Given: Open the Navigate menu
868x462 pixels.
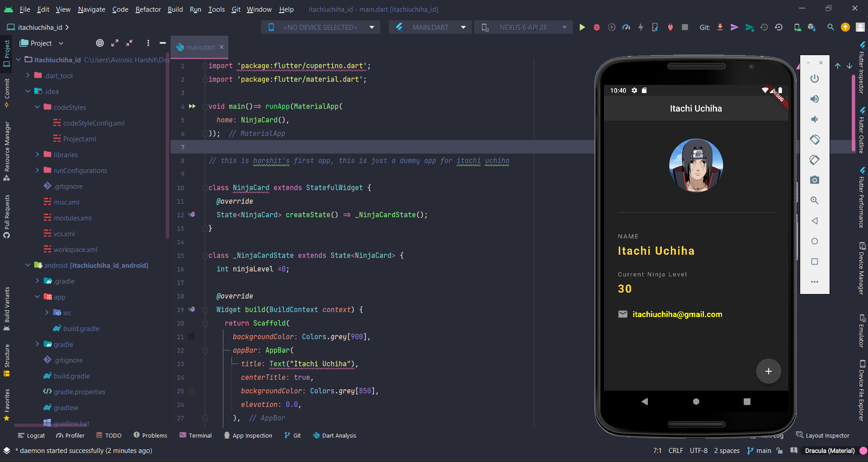Looking at the screenshot, I should 91,9.
